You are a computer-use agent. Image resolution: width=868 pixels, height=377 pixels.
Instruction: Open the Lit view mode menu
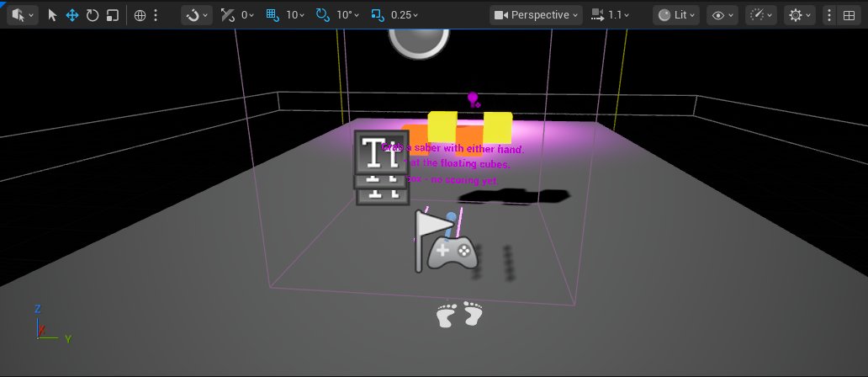coord(676,15)
